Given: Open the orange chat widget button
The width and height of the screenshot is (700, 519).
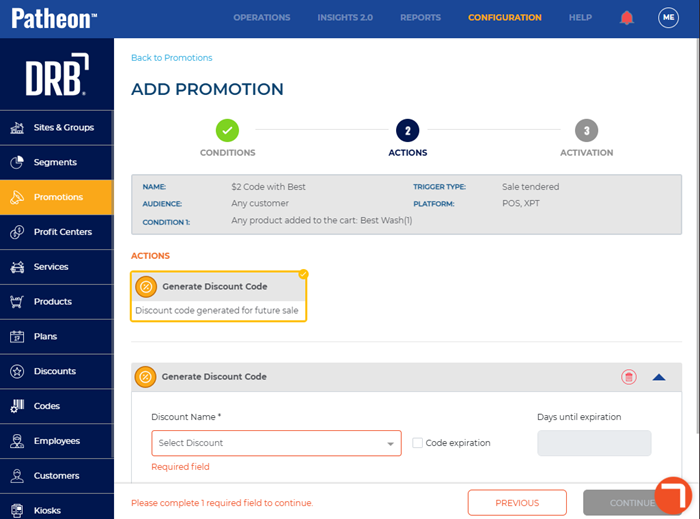Looking at the screenshot, I should [673, 495].
